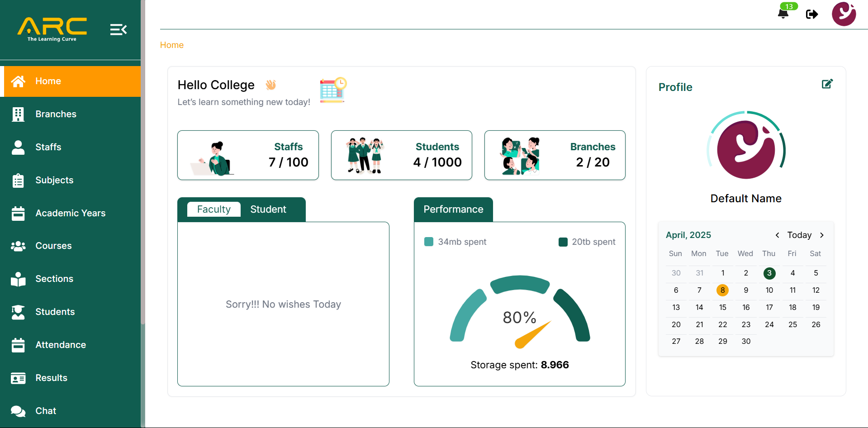This screenshot has height=428, width=868.
Task: Click the 80% storage gauge
Action: 520,312
